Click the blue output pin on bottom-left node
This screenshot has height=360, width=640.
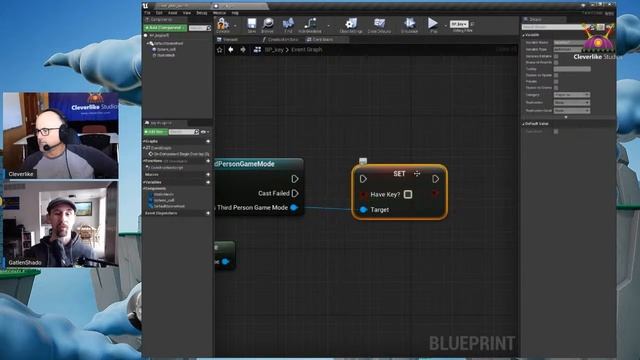(x=225, y=261)
